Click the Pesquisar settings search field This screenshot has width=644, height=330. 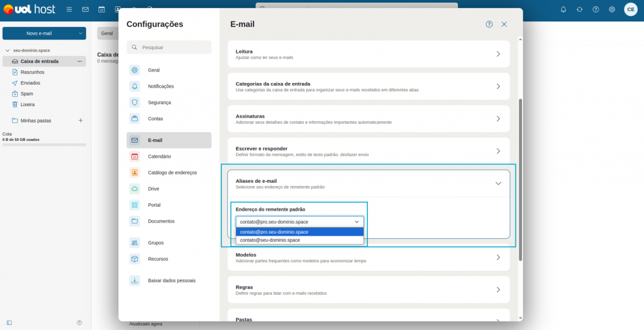tap(169, 47)
